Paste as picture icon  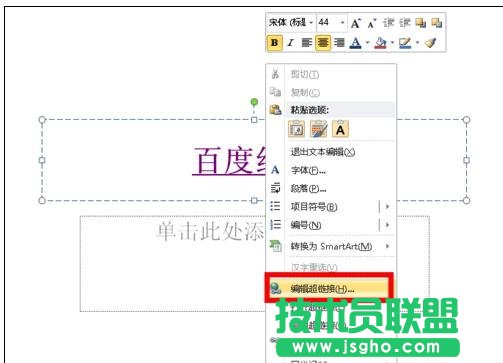[x=319, y=129]
